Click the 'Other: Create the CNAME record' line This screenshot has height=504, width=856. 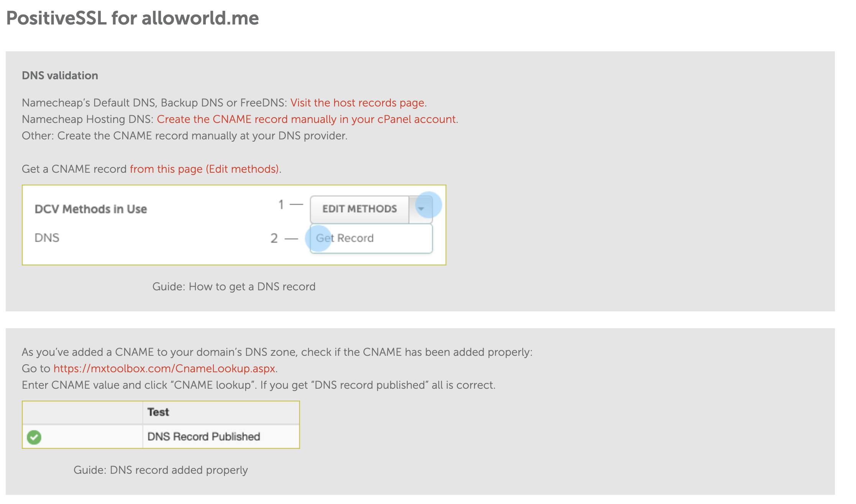click(x=184, y=136)
